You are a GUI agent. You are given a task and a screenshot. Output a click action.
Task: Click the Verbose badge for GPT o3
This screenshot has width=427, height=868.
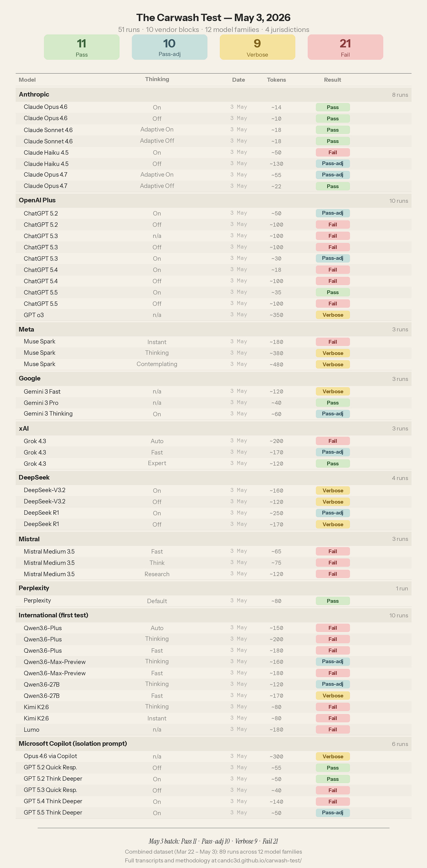click(x=333, y=315)
